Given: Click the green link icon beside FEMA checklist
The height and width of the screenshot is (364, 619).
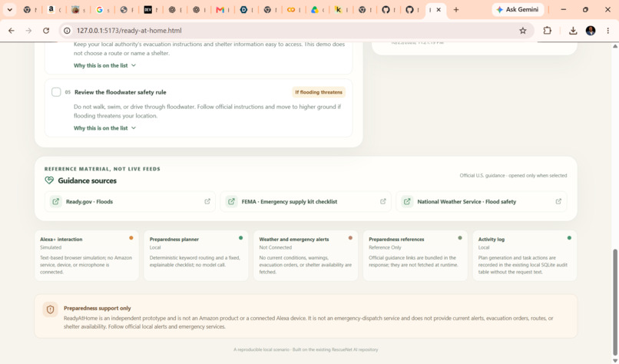Looking at the screenshot, I should 231,201.
